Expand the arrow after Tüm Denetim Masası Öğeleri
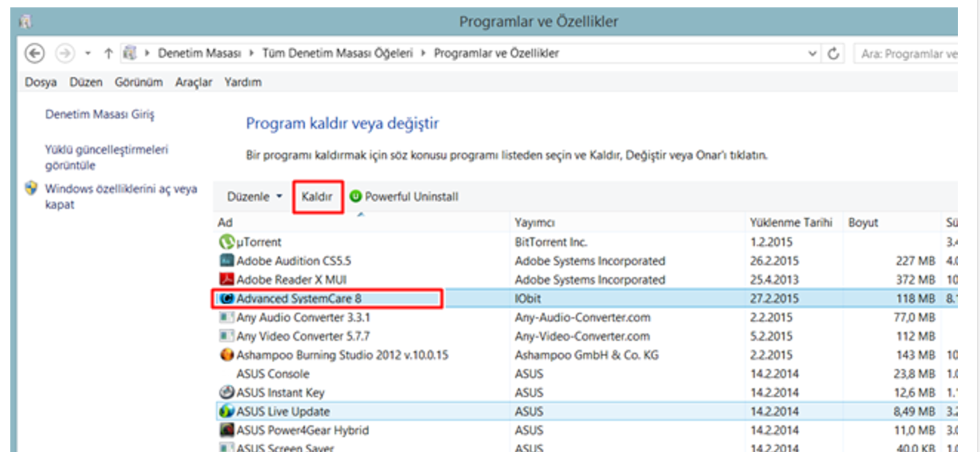 coord(423,53)
